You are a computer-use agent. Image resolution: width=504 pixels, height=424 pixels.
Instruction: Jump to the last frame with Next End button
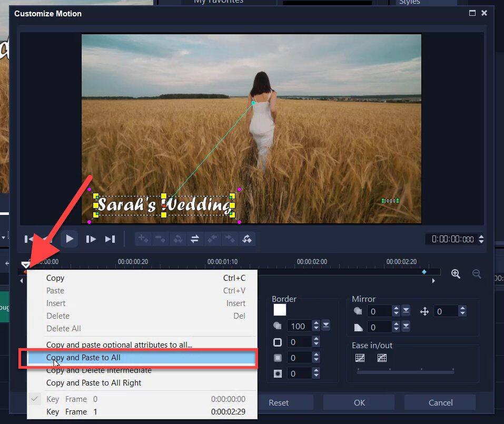point(110,239)
